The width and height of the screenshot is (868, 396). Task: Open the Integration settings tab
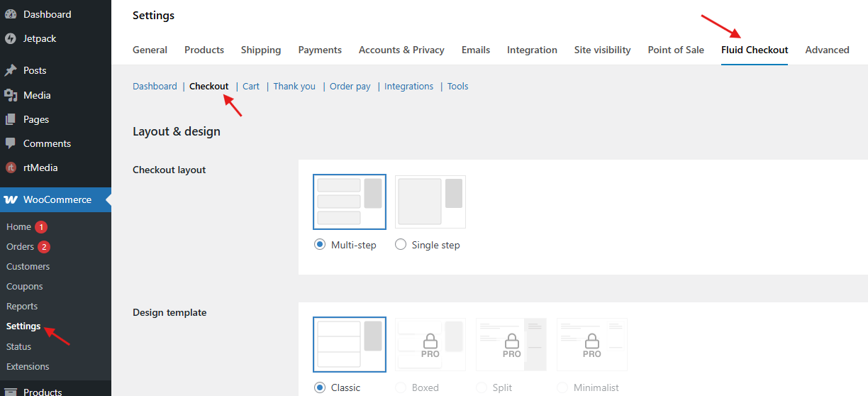(x=532, y=50)
